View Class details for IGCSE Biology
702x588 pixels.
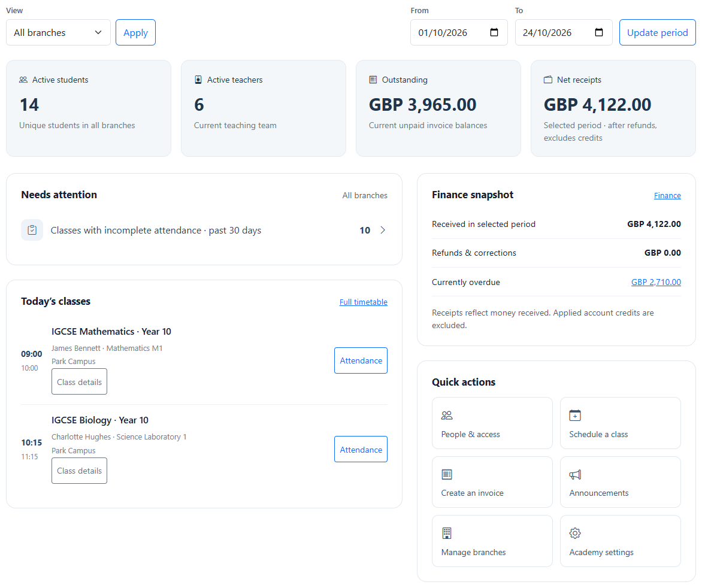tap(79, 470)
